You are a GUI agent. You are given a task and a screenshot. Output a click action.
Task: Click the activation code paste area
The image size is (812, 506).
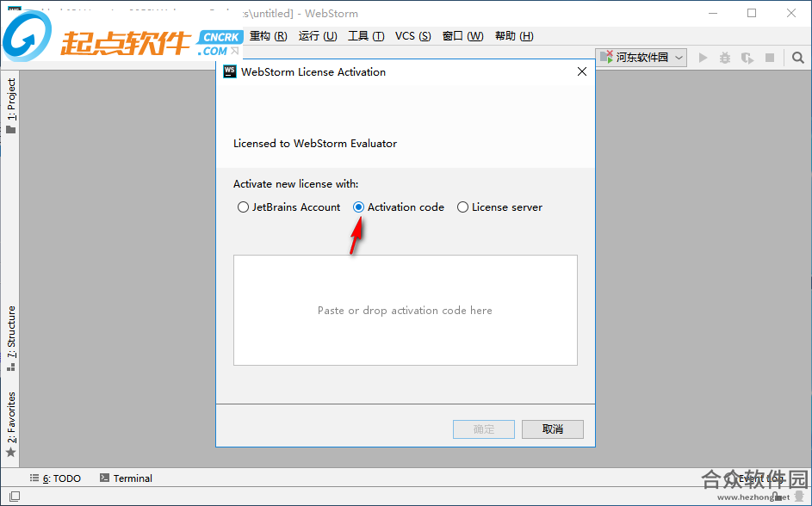point(405,310)
